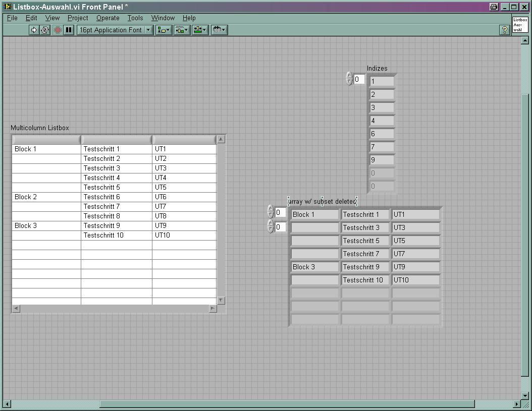Click the listbox scroll down arrow
Viewport: 532px width, 411px height.
(x=221, y=301)
